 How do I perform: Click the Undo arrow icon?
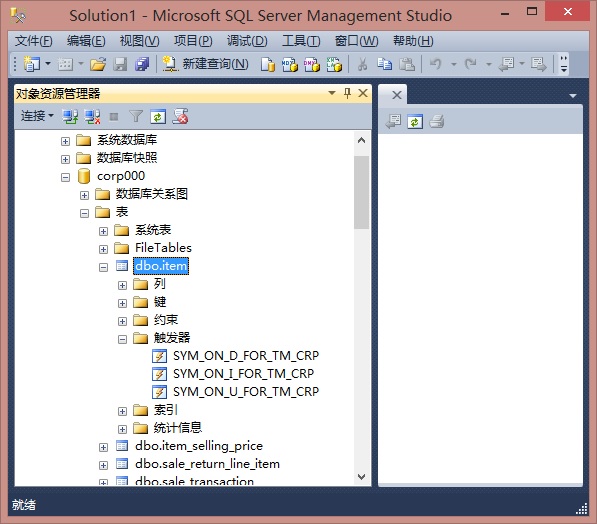(436, 64)
